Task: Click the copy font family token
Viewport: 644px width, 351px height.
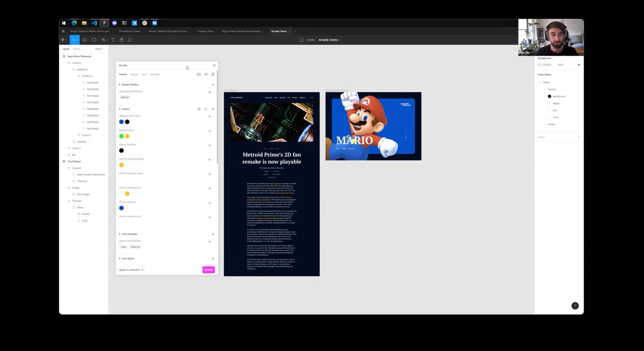Action: tap(123, 247)
